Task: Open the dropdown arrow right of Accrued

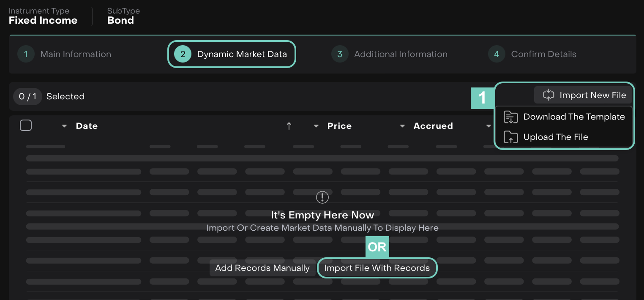Action: [488, 126]
